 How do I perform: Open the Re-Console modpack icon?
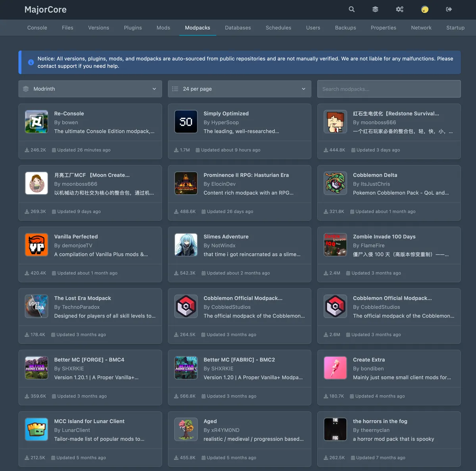[36, 122]
